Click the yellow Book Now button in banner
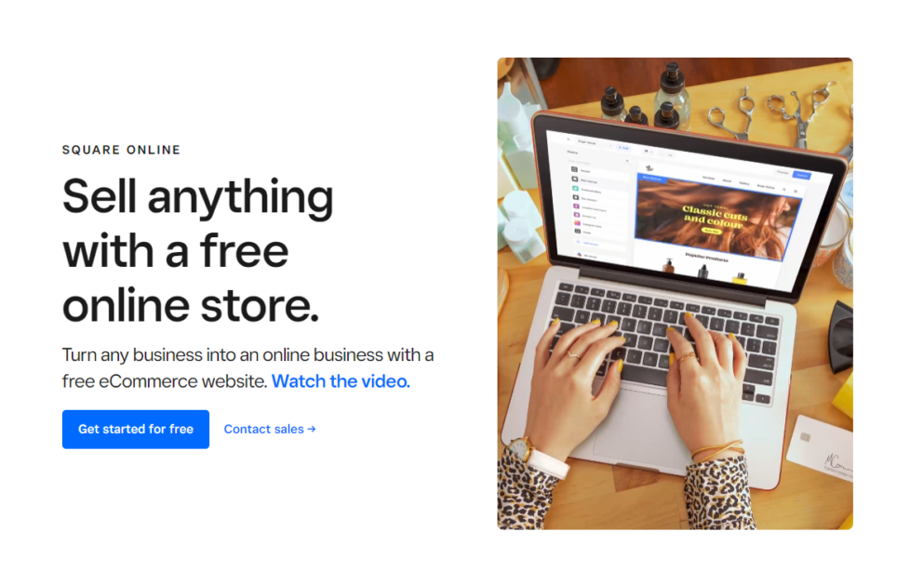 coord(712,231)
